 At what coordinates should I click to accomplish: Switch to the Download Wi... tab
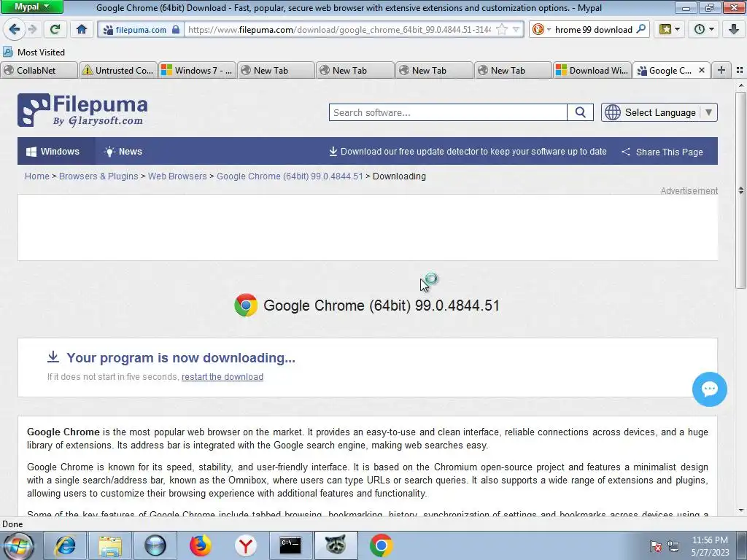(x=592, y=71)
